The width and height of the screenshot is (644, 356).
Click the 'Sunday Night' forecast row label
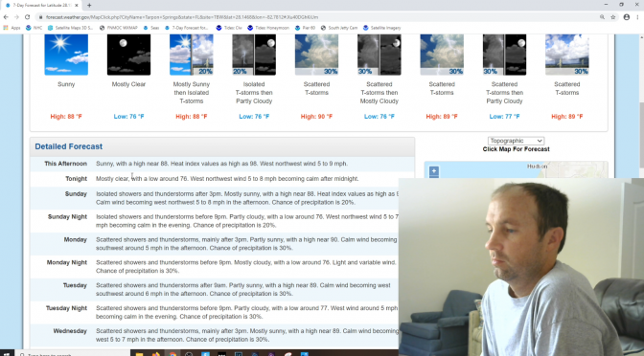[67, 216]
